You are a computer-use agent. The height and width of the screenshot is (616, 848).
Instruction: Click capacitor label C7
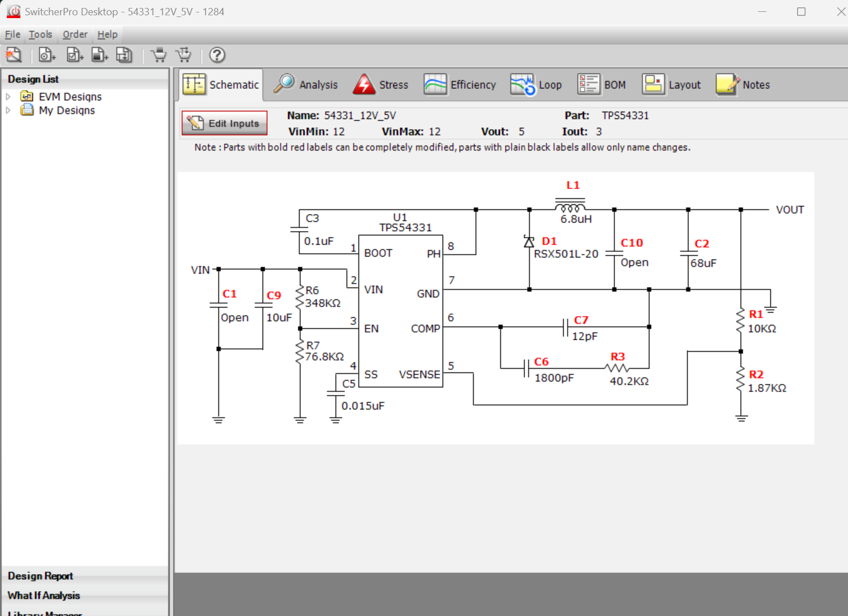[x=581, y=320]
